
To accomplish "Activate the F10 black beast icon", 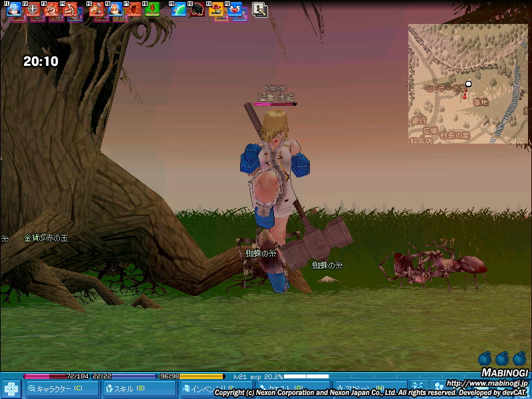I will (x=198, y=9).
